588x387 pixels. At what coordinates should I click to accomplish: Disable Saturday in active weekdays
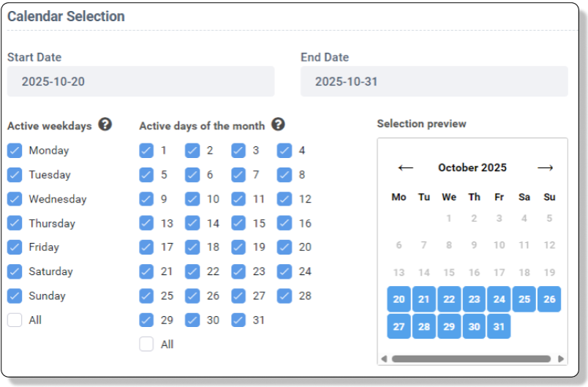tap(15, 271)
